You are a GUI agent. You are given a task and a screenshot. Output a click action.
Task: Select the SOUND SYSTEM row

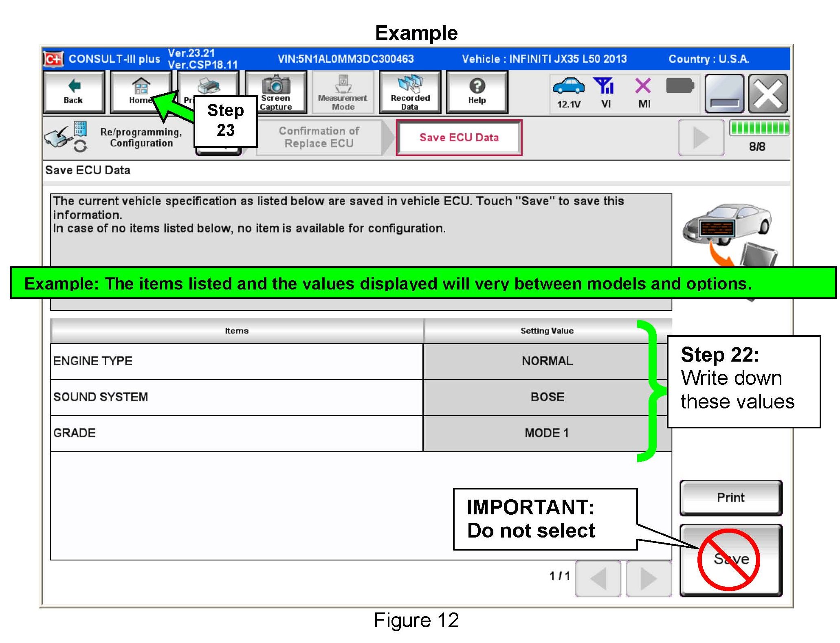[x=361, y=397]
